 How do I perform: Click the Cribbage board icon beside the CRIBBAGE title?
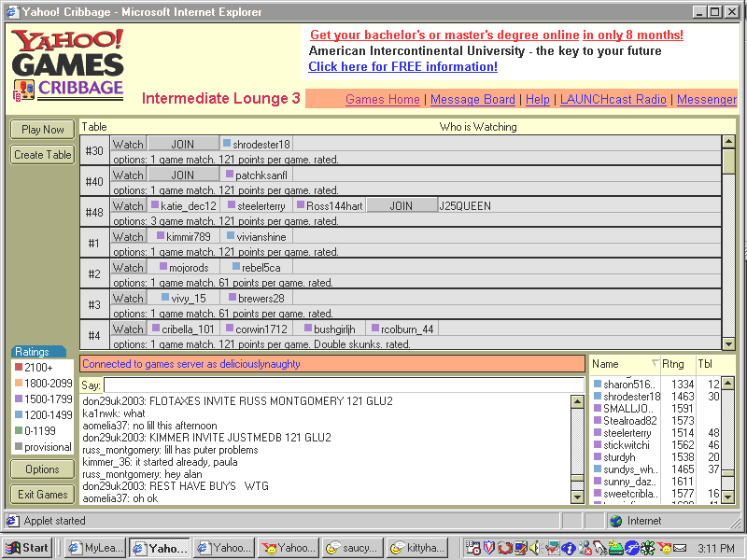pos(23,90)
